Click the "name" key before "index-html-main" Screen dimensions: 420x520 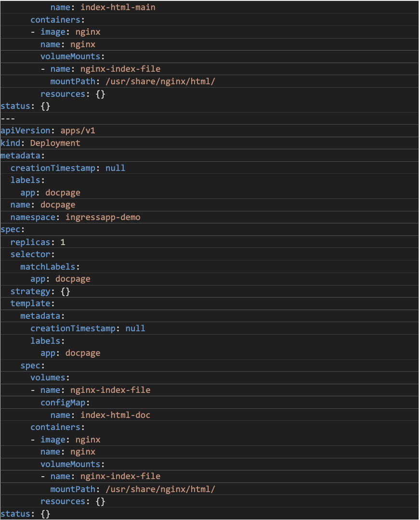click(60, 7)
